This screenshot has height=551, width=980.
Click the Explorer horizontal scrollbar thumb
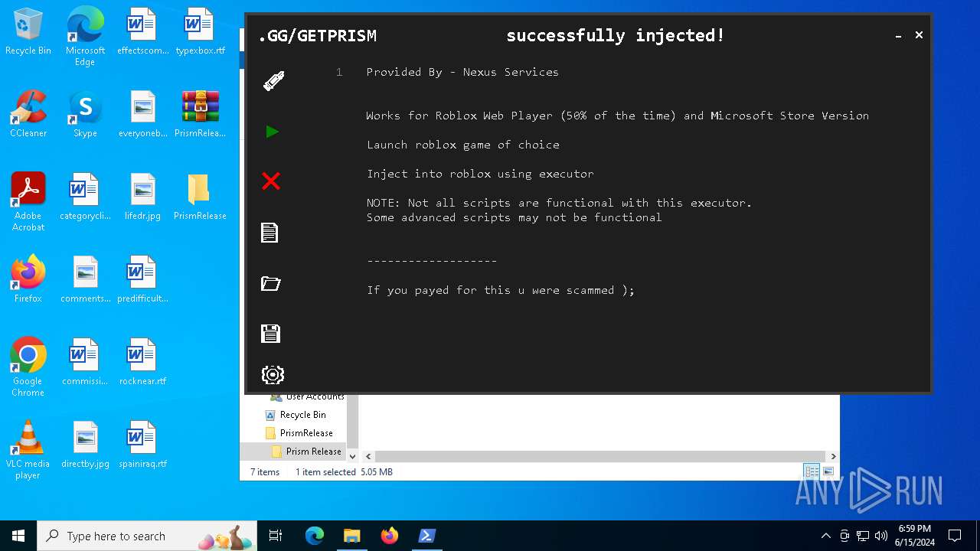coord(599,456)
